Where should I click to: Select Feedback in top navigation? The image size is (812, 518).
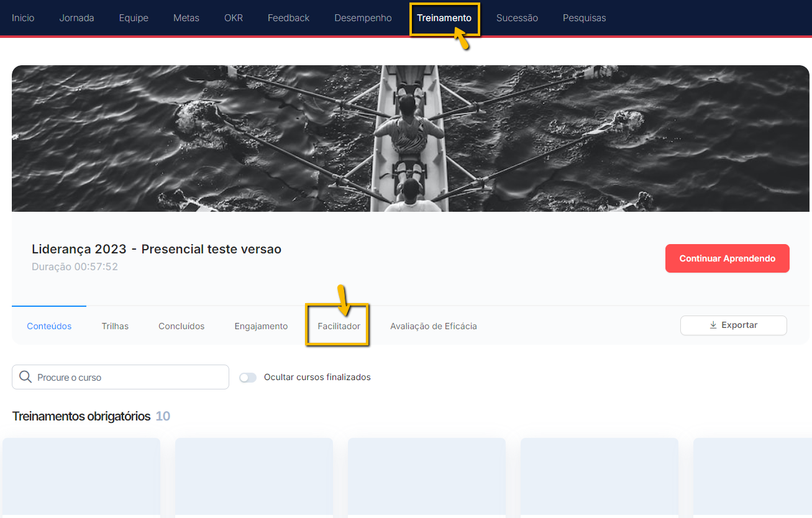tap(288, 18)
